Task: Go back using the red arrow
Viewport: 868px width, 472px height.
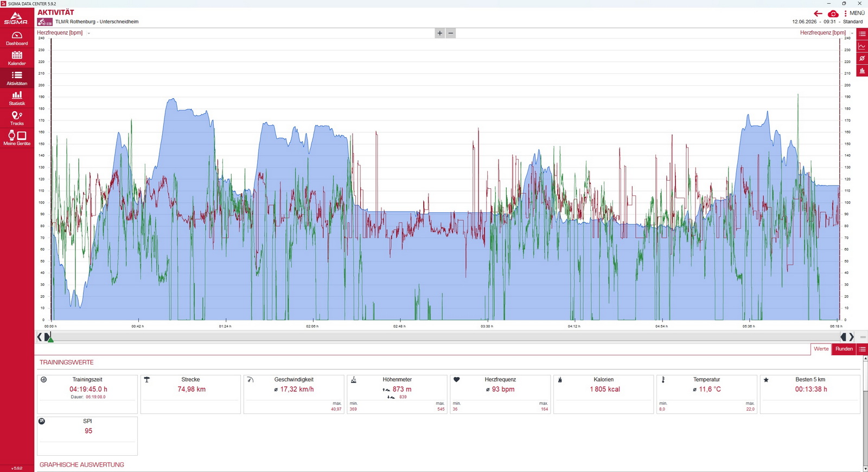Action: coord(818,14)
